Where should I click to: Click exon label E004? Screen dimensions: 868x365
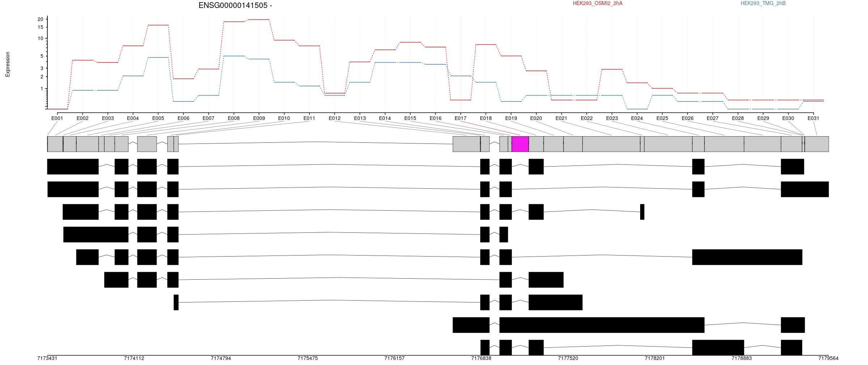[x=133, y=118]
